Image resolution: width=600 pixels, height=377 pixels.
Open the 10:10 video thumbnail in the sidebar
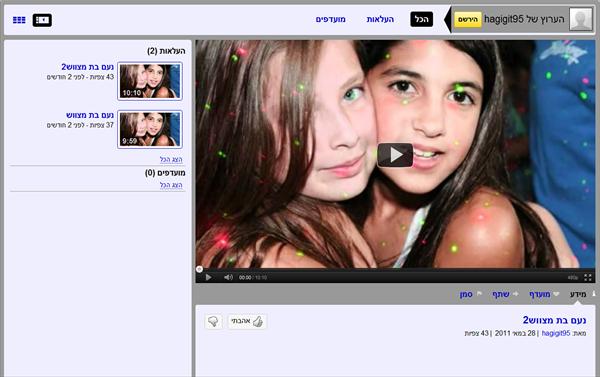pyautogui.click(x=150, y=81)
